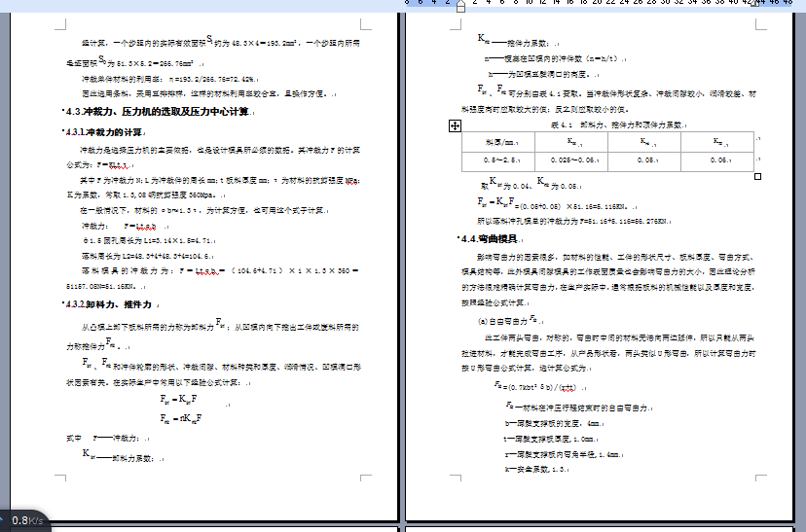806x532 pixels.
Task: Click the table move handle icon
Action: pos(455,125)
